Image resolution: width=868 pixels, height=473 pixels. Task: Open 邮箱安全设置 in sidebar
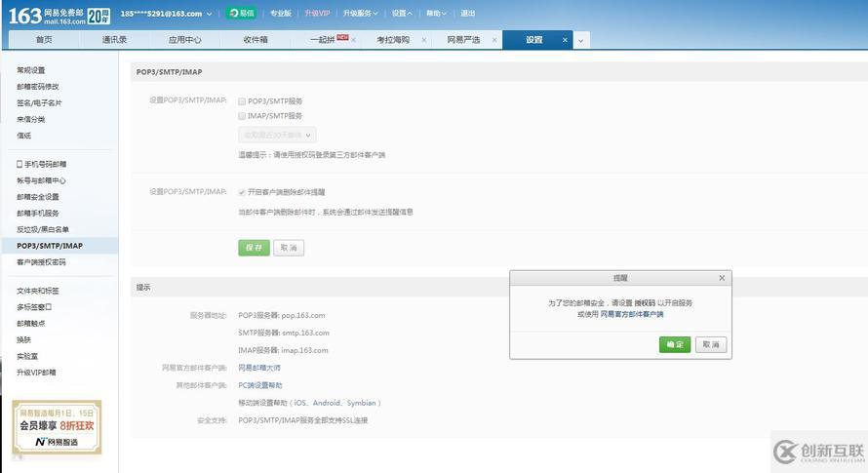click(x=38, y=197)
